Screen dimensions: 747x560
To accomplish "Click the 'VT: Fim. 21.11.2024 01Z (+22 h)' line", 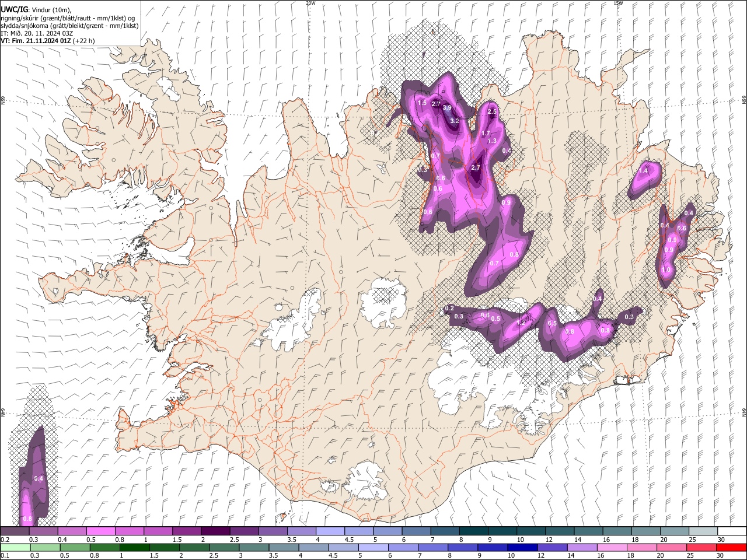I will pyautogui.click(x=47, y=41).
